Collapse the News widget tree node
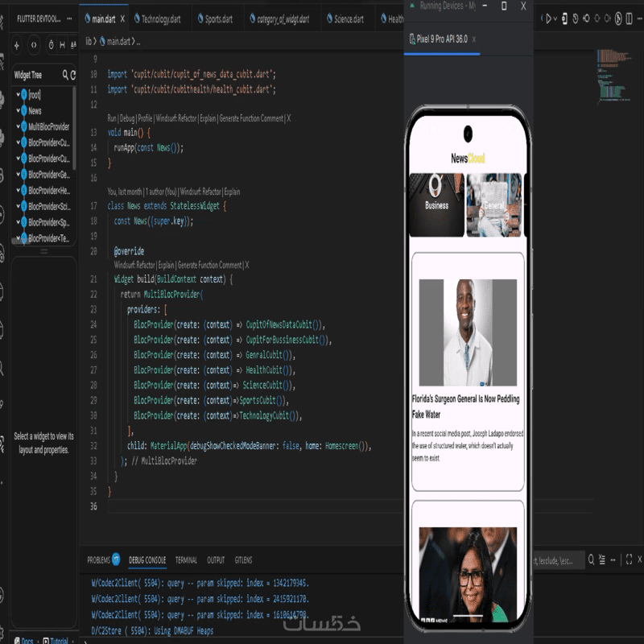644x644 pixels. [x=19, y=111]
